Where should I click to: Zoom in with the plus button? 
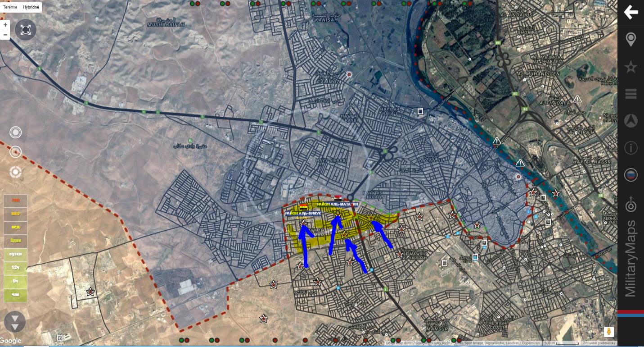[5, 25]
